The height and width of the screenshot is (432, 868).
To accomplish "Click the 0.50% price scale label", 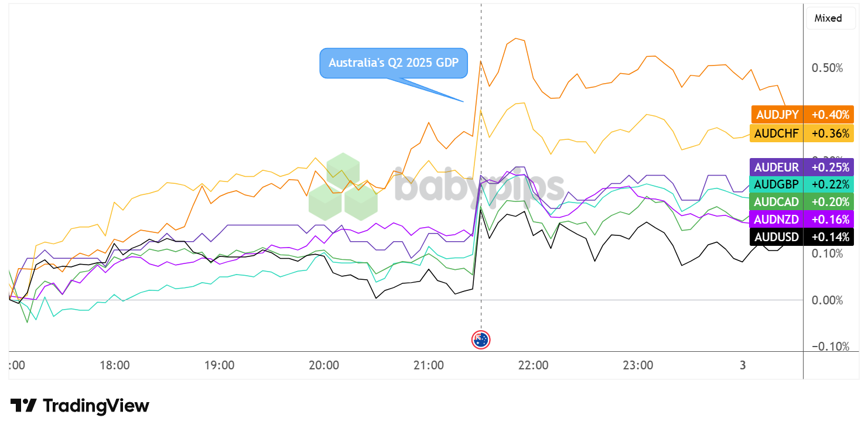I will click(827, 68).
